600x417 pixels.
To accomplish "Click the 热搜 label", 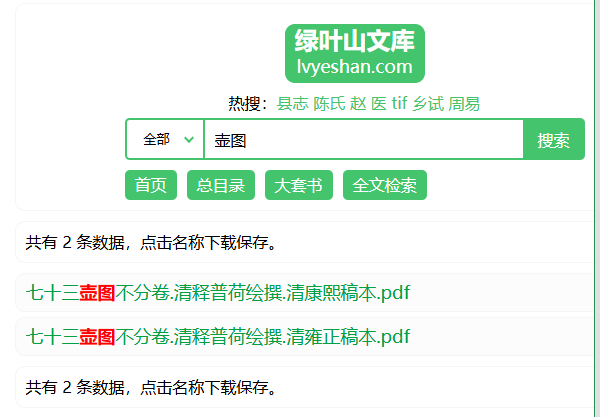I will point(248,104).
